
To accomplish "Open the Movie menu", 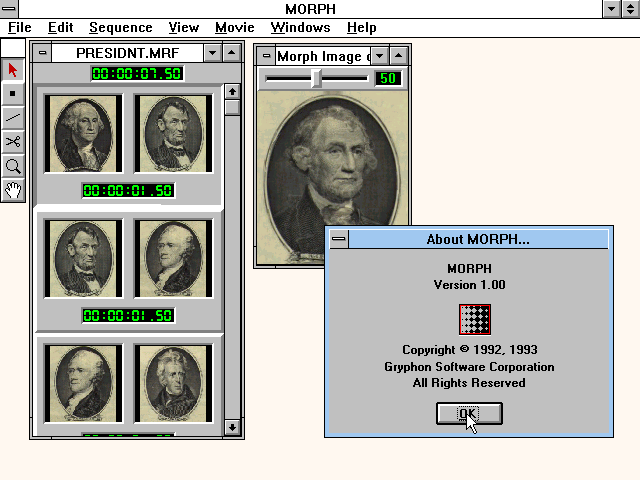I will point(235,27).
